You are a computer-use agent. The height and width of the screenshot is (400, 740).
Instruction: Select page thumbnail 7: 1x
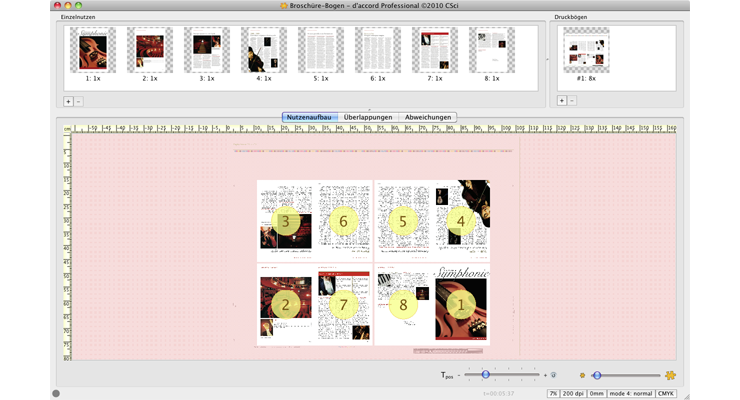tap(435, 50)
